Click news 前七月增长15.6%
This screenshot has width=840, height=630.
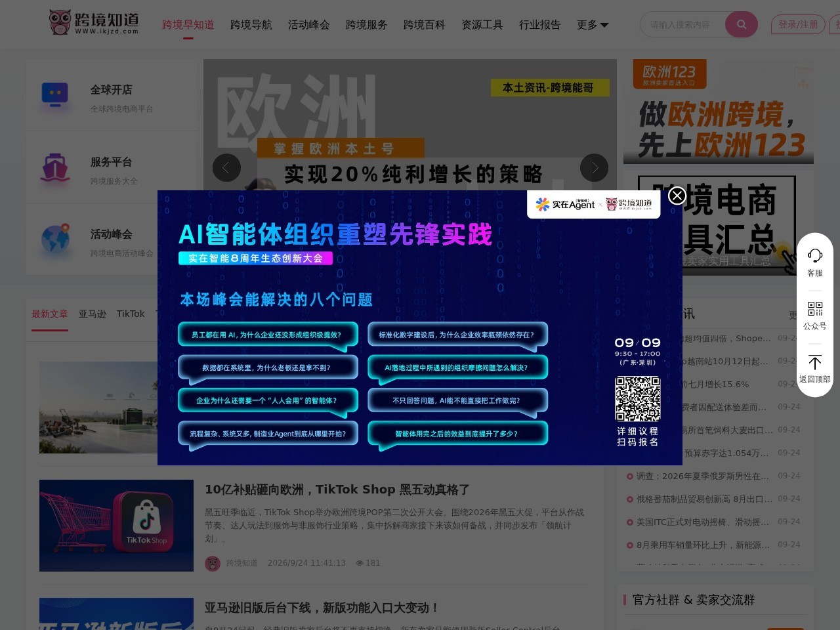(715, 384)
